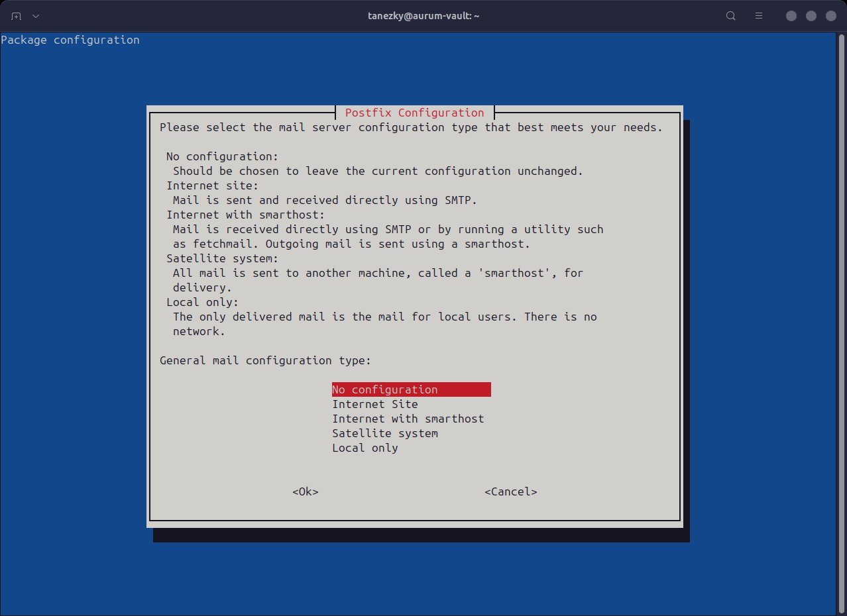Expand the new-tab dropdown arrow
Screen dimensions: 847x616
point(35,16)
